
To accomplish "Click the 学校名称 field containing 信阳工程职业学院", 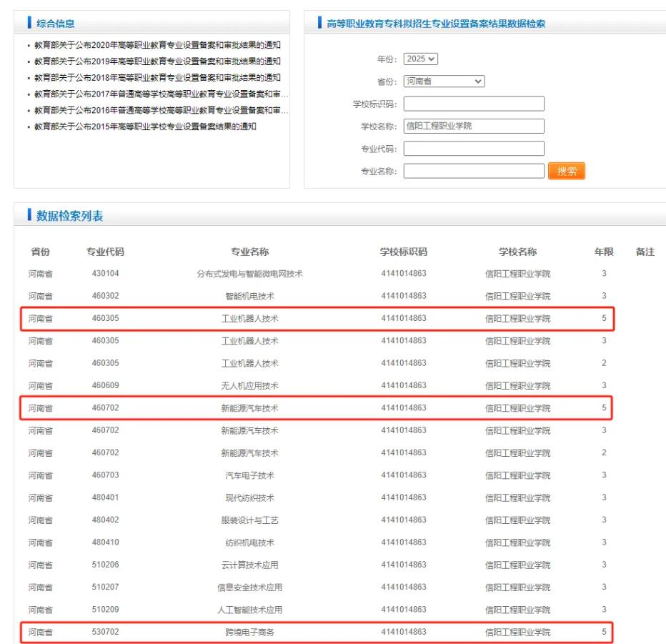I will tap(474, 127).
